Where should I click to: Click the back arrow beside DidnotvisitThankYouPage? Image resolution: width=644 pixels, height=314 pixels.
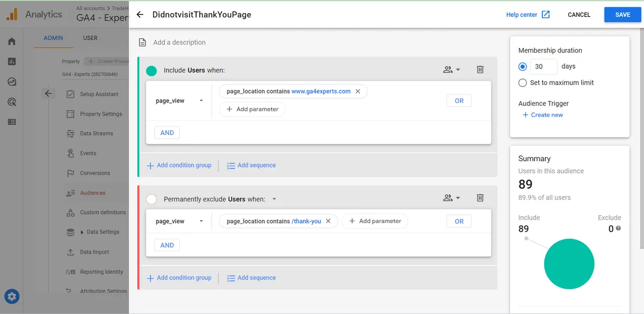pyautogui.click(x=140, y=14)
